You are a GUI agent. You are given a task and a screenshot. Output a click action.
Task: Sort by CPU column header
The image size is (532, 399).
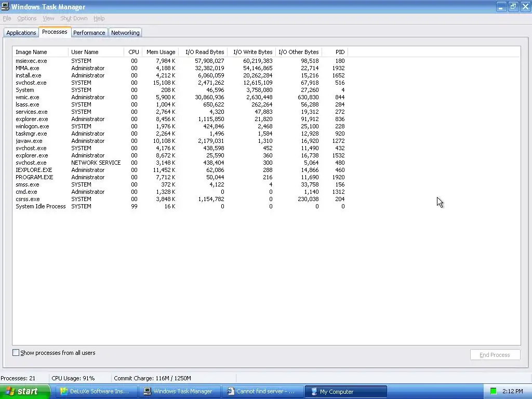[134, 52]
